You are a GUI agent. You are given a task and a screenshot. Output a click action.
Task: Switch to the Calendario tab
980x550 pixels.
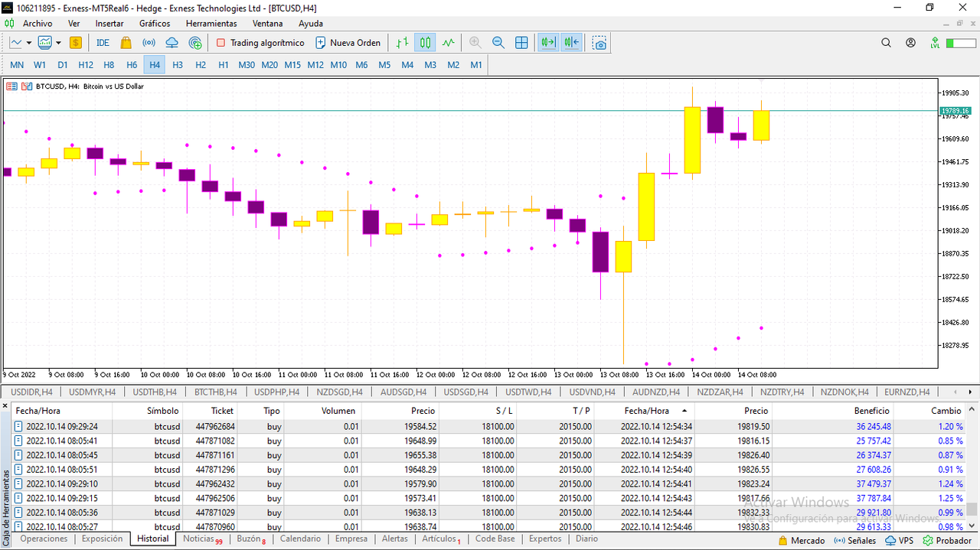pos(300,539)
